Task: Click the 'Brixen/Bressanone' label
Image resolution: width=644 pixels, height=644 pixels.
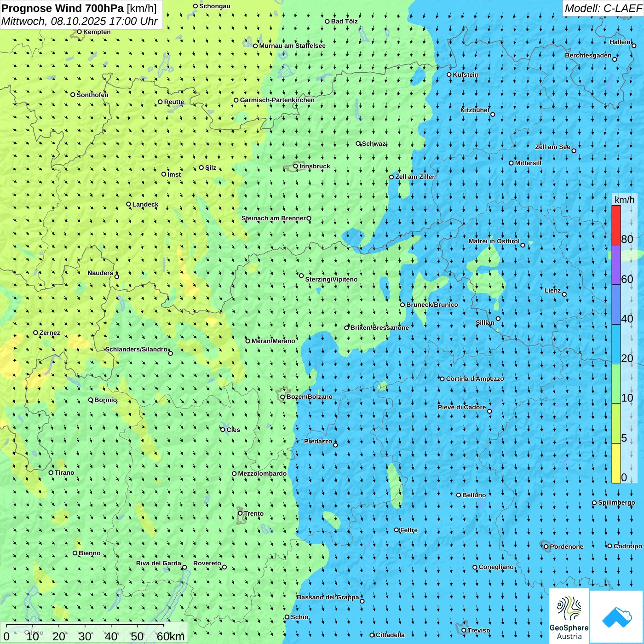Action: point(379,328)
